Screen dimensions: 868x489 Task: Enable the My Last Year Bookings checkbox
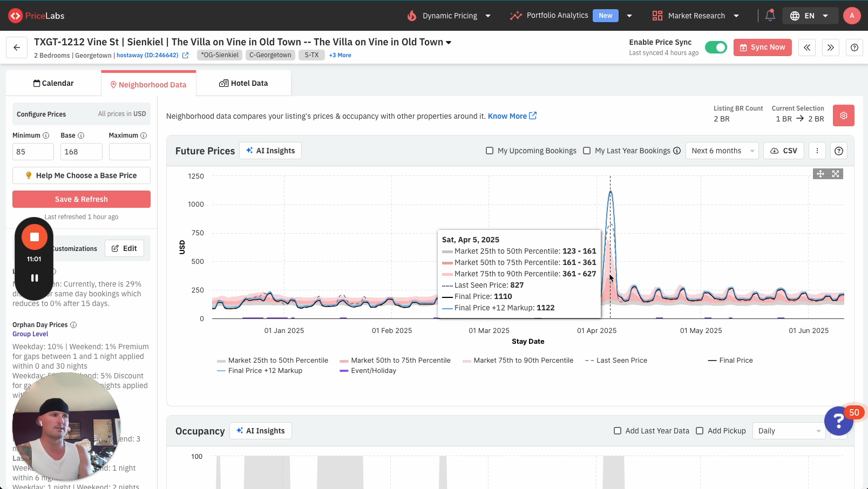587,151
